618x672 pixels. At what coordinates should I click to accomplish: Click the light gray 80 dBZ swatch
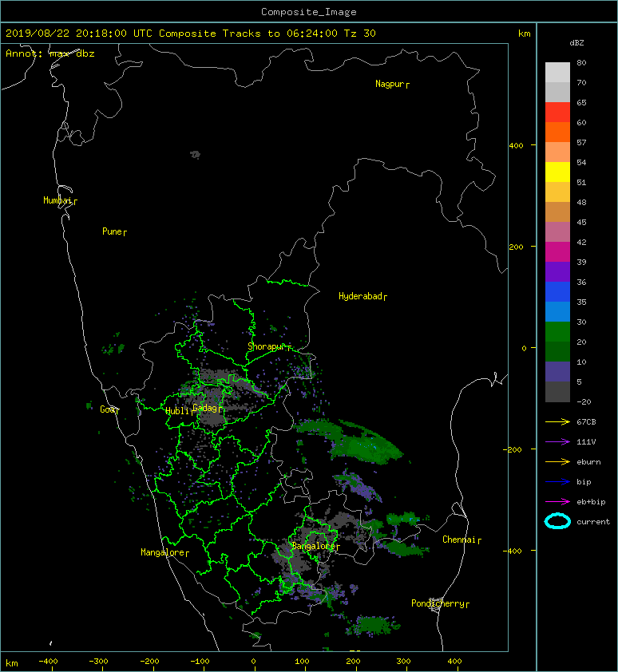point(557,72)
